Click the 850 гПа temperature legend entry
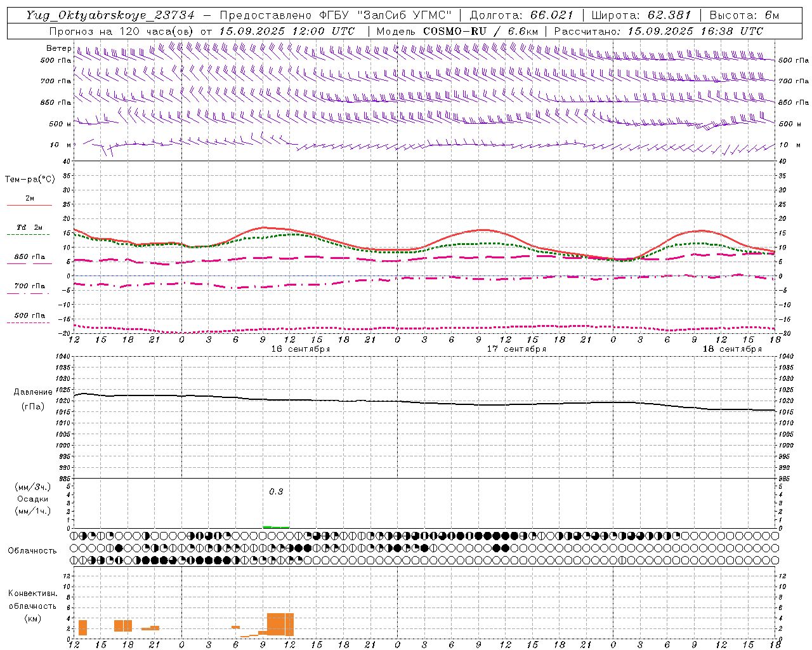The width and height of the screenshot is (812, 650). tap(29, 257)
